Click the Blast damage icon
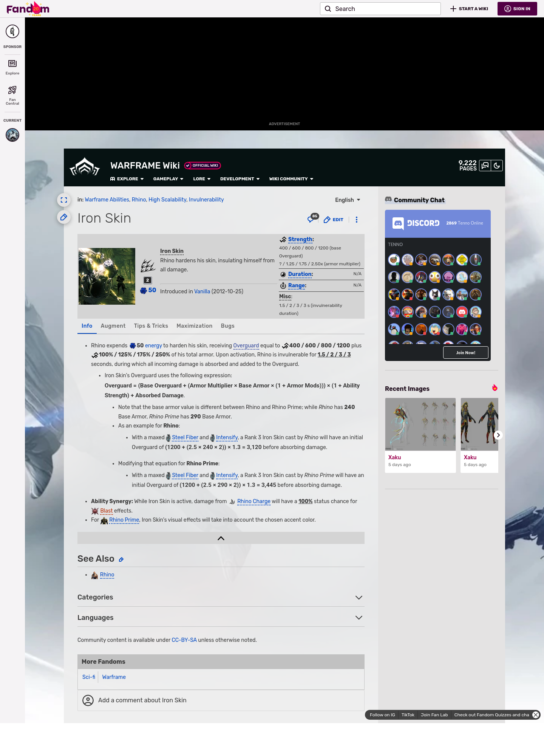544x756 pixels. coord(95,511)
